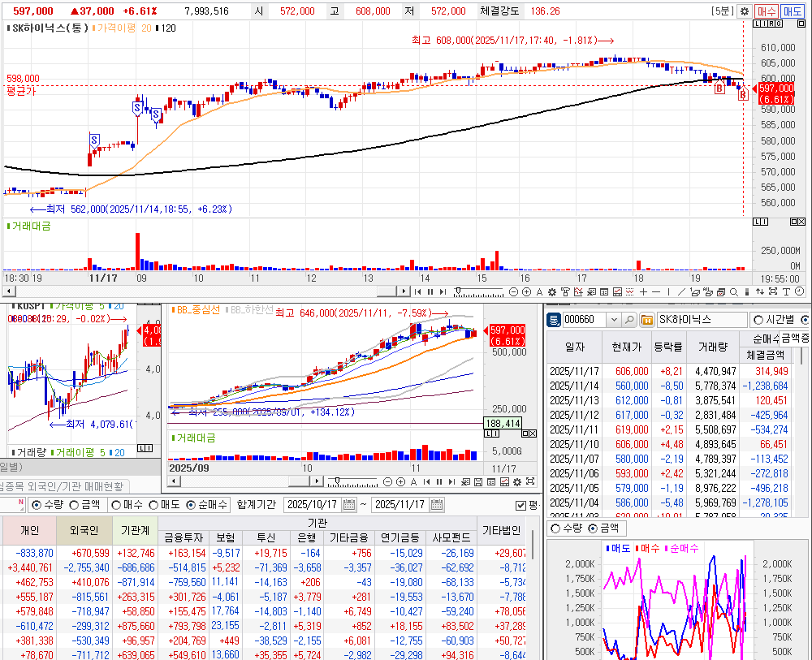Select diagonal trendline drawing tool
The width and height of the screenshot is (812, 660).
pos(681,292)
